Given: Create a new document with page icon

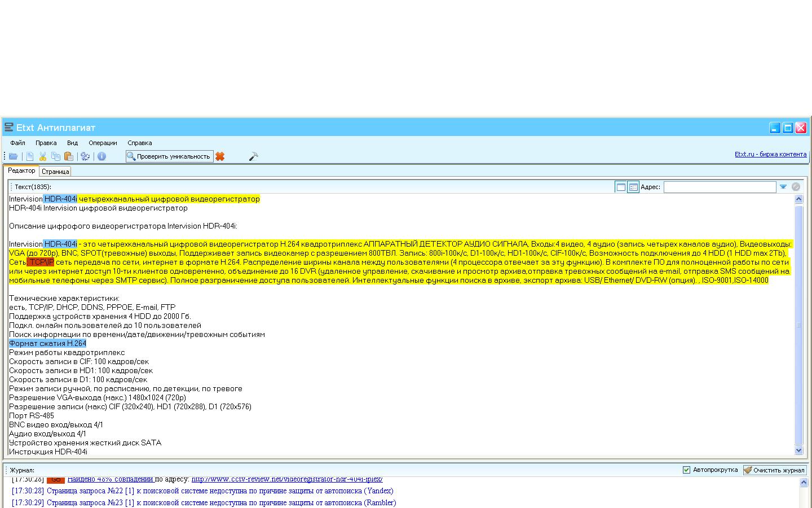Looking at the screenshot, I should (x=30, y=156).
